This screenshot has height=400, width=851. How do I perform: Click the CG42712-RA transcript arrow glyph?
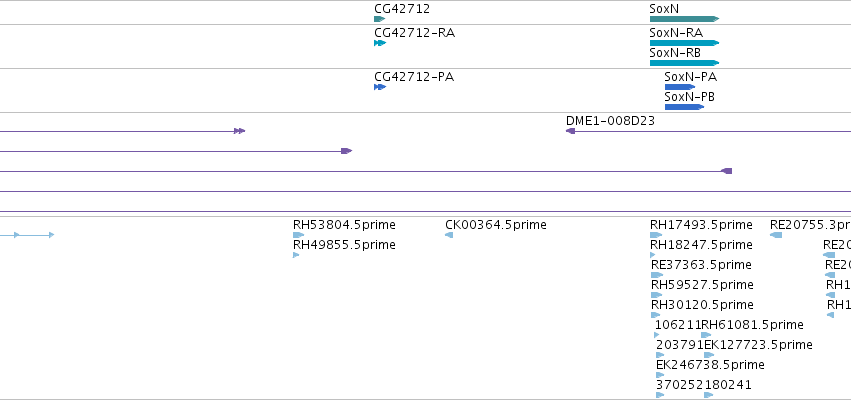[379, 43]
